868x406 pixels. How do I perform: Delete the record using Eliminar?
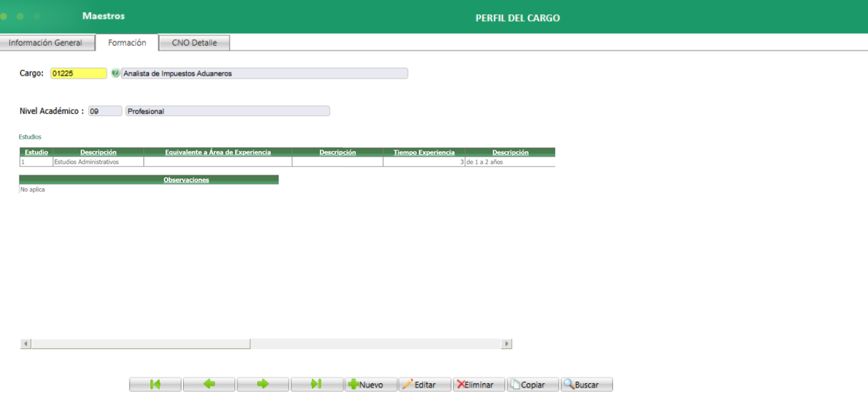click(479, 385)
